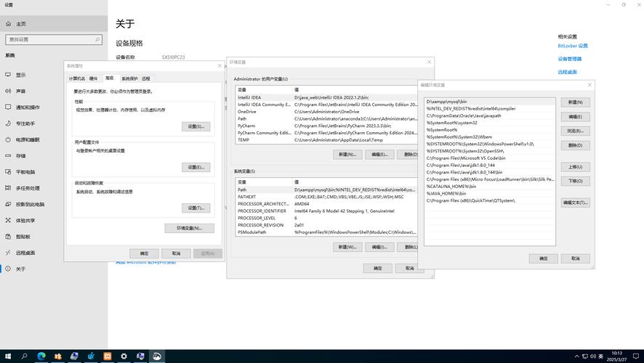Open the 设备管理器 link
644x363 pixels.
coord(570,59)
